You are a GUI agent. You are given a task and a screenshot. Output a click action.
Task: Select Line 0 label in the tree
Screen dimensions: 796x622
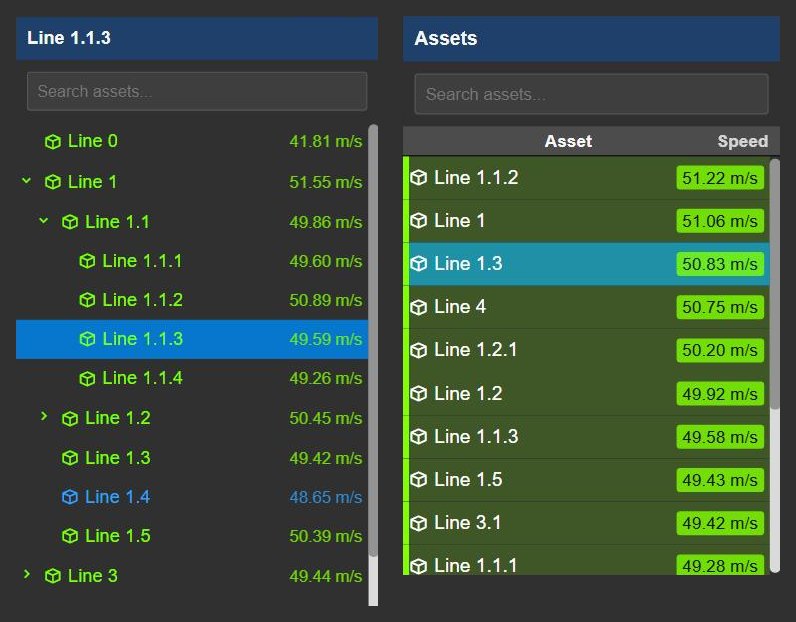pyautogui.click(x=92, y=141)
